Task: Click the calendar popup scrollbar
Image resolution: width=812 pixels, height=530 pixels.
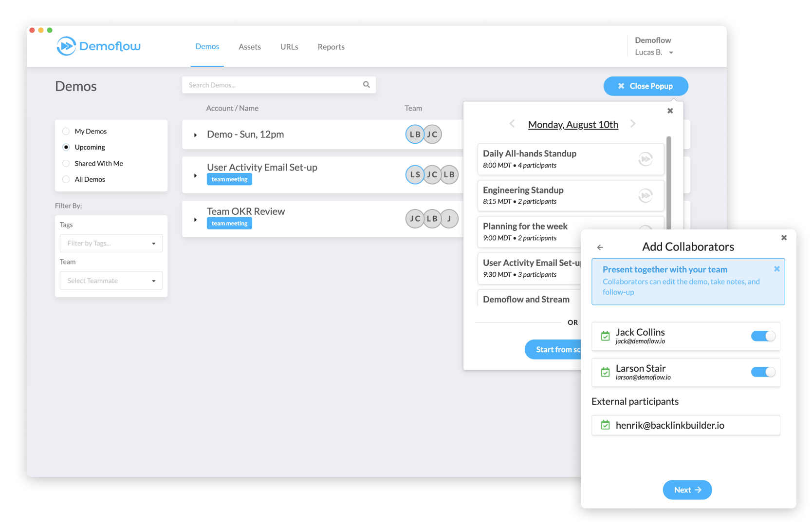Action: click(669, 183)
